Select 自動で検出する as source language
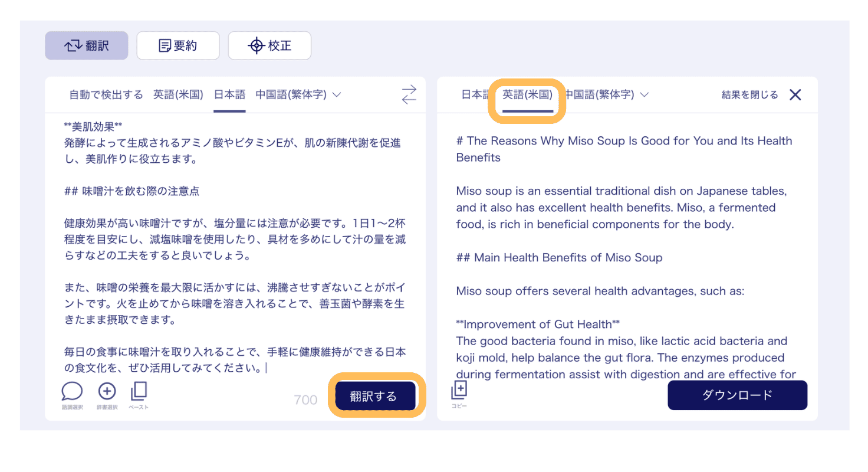Screen dimensions: 868x472 pyautogui.click(x=106, y=94)
